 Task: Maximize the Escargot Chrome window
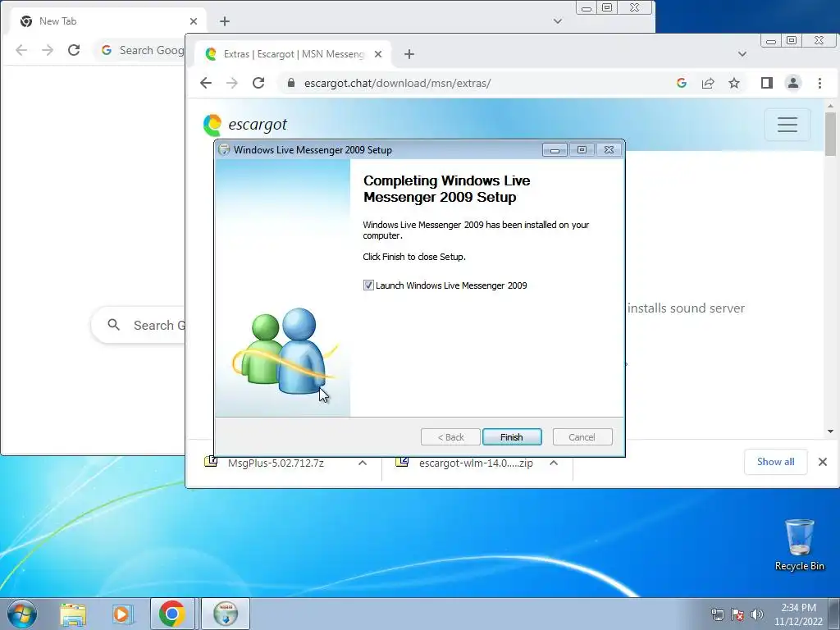click(x=792, y=40)
